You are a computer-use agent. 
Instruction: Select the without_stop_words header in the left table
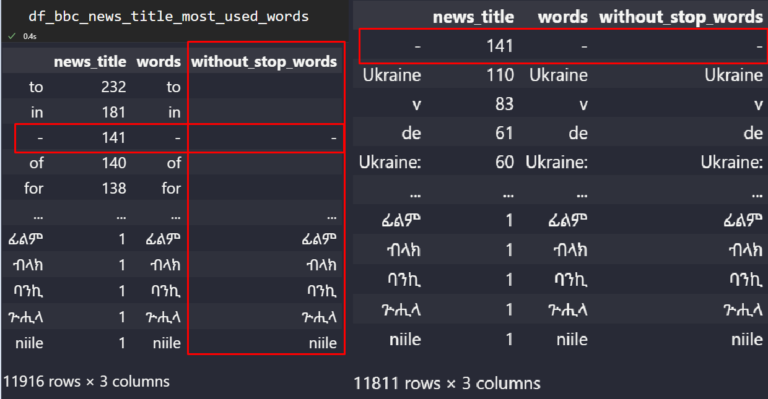pyautogui.click(x=264, y=62)
